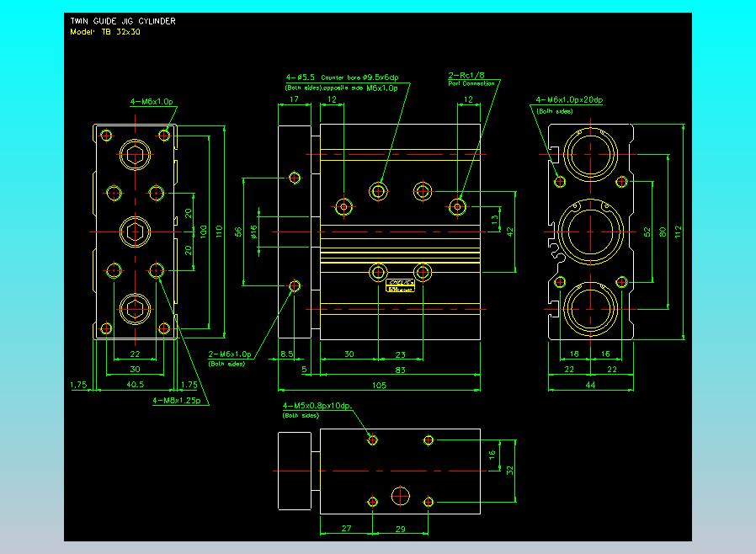Viewport: 756px width, 554px height.
Task: Click the large center bore circle in right view
Action: [590, 230]
